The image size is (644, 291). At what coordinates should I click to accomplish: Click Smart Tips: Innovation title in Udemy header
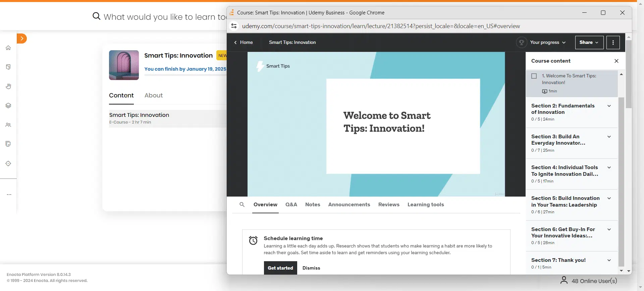[x=292, y=43]
